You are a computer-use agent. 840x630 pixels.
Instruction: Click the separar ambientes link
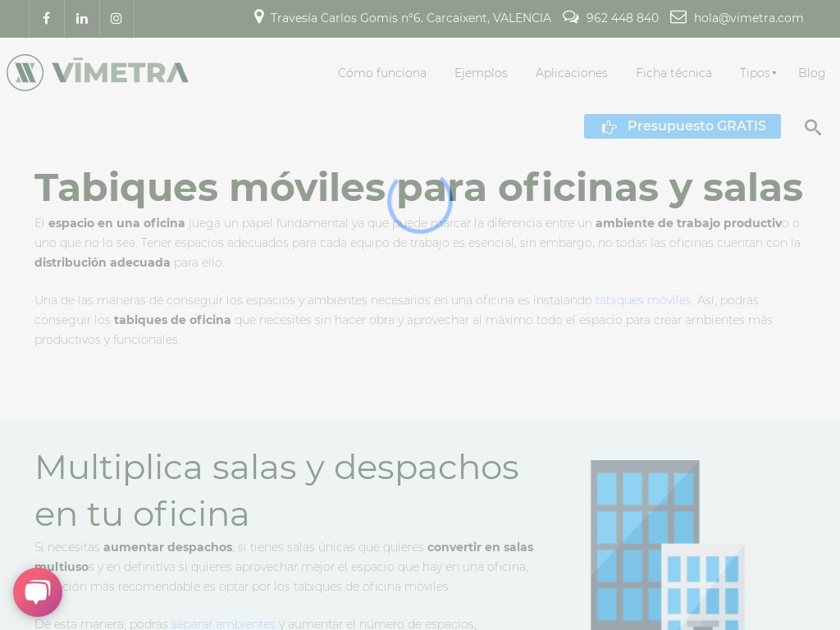point(223,624)
